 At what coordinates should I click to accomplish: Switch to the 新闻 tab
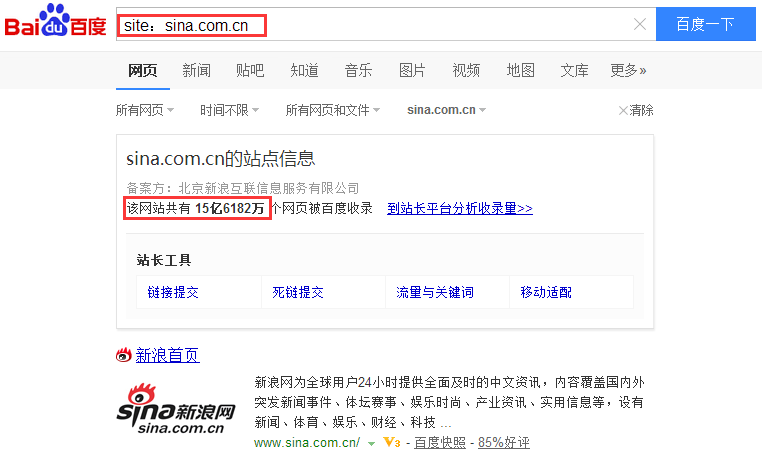pos(196,70)
